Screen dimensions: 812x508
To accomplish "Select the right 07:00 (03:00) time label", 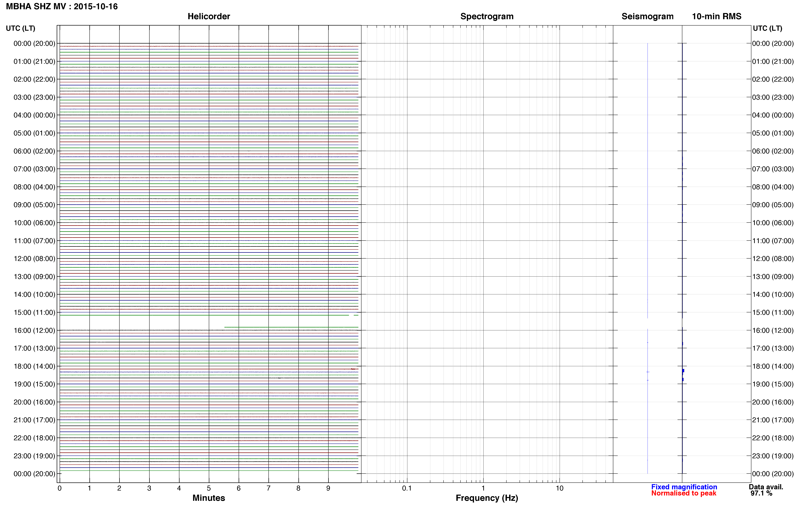I will coord(773,169).
